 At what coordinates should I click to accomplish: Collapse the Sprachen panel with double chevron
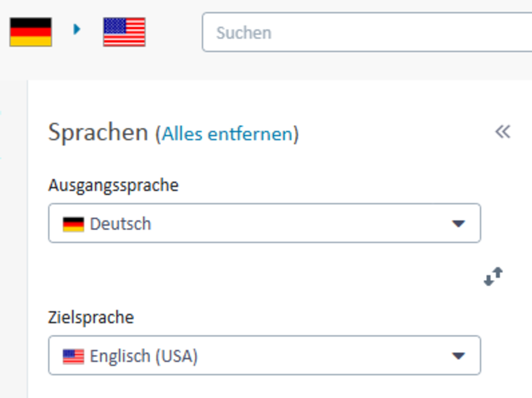tap(503, 132)
